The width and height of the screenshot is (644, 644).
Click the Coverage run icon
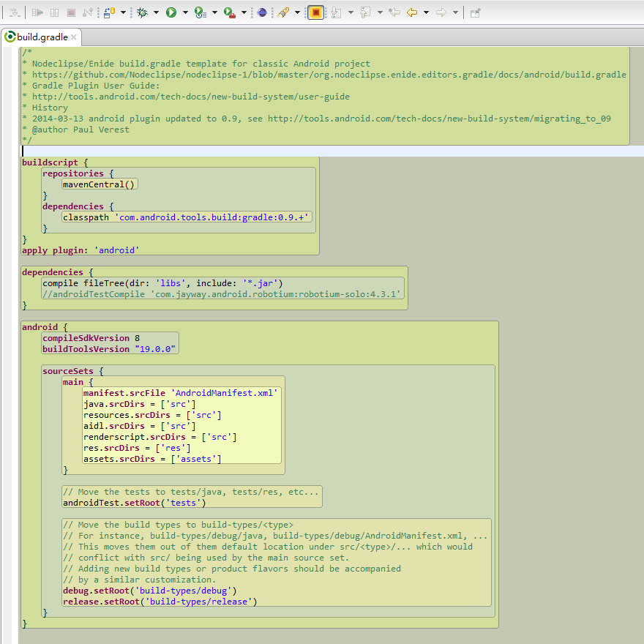200,12
